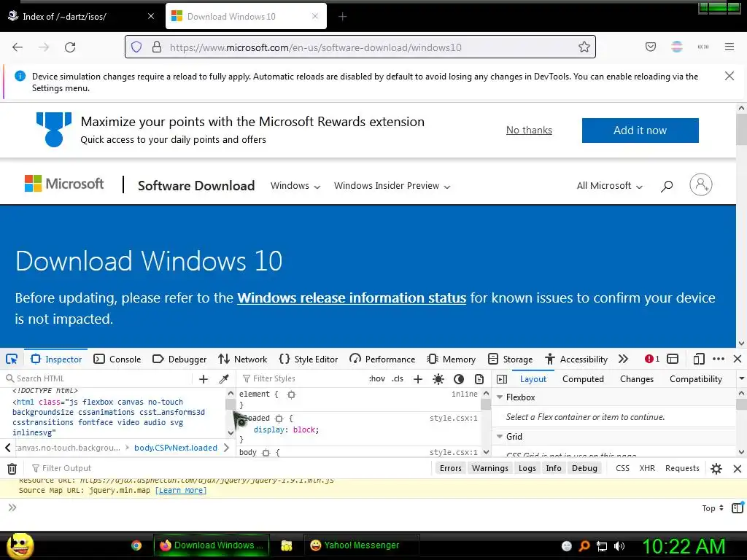The width and height of the screenshot is (747, 560).
Task: Open the Computed sidebar tab
Action: pos(583,379)
